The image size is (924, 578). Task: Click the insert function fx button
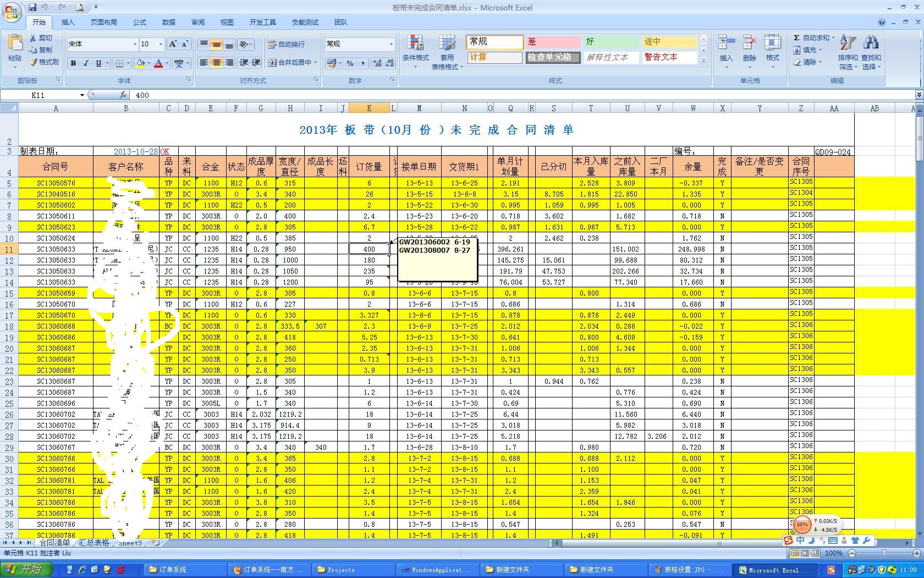[123, 95]
